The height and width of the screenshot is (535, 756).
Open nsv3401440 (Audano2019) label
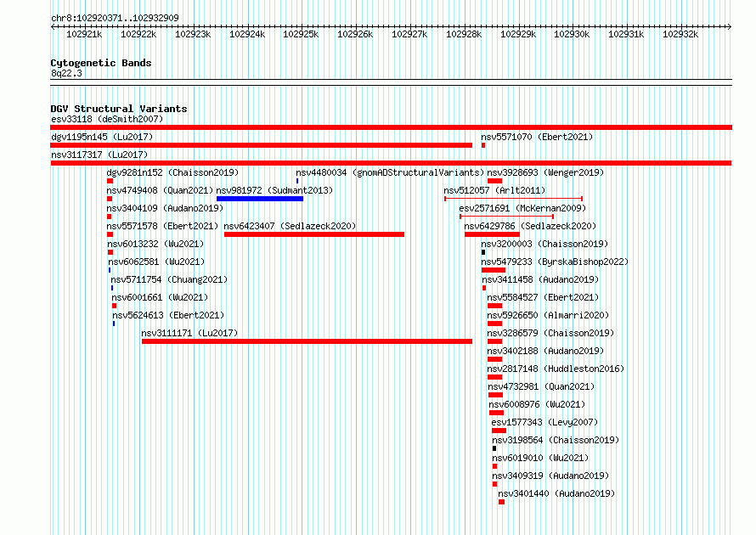pyautogui.click(x=556, y=493)
